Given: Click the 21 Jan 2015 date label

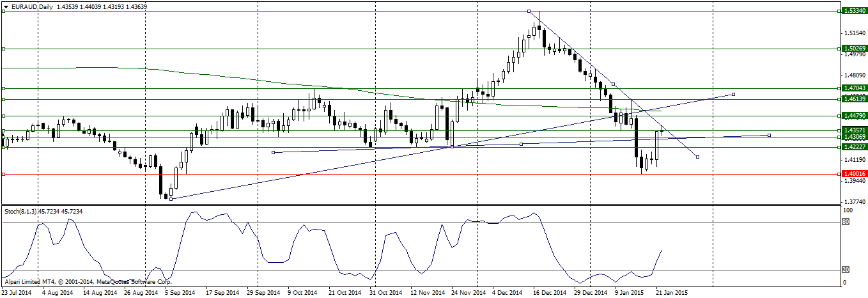Looking at the screenshot, I should tap(672, 293).
